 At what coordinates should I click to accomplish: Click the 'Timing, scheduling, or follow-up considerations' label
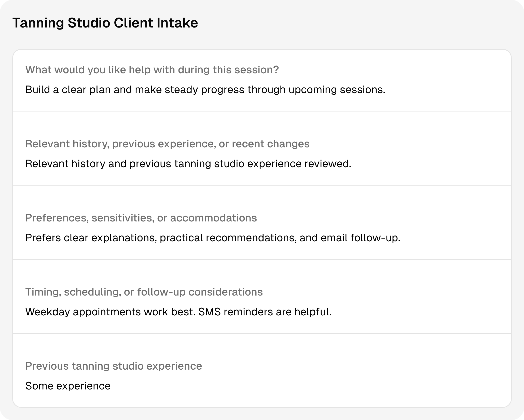[144, 292]
